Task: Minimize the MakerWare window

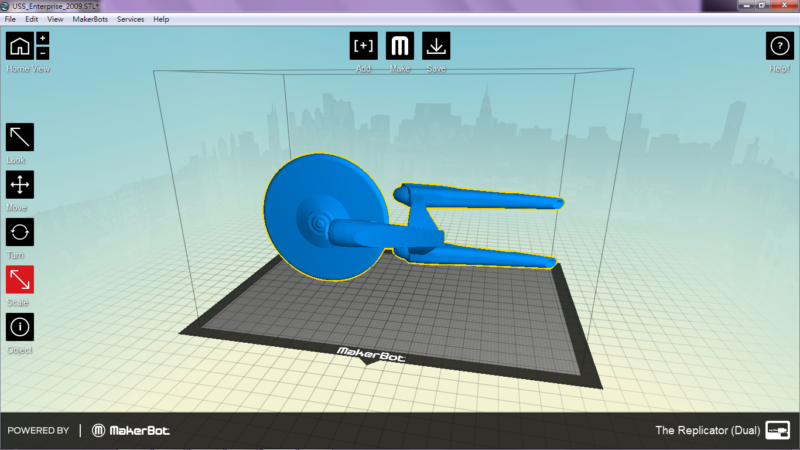Action: pyautogui.click(x=747, y=5)
